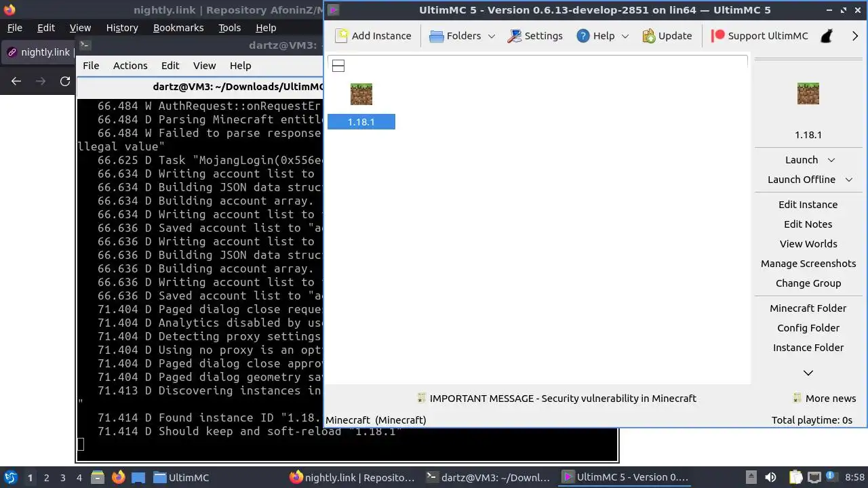The width and height of the screenshot is (868, 488).
Task: Click the Total playtime status text
Action: [x=812, y=420]
